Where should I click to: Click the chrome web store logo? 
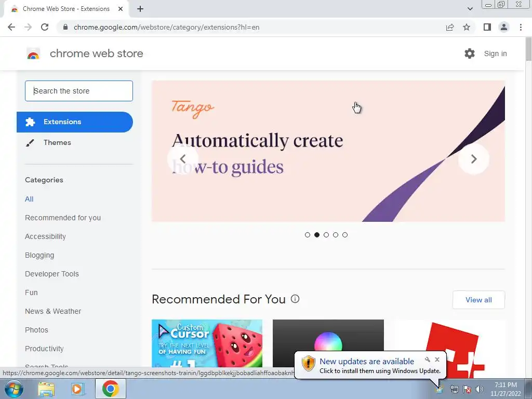pos(33,54)
